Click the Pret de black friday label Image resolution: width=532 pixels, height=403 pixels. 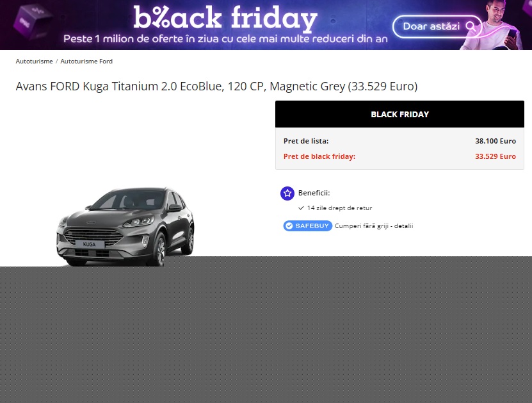(x=319, y=156)
